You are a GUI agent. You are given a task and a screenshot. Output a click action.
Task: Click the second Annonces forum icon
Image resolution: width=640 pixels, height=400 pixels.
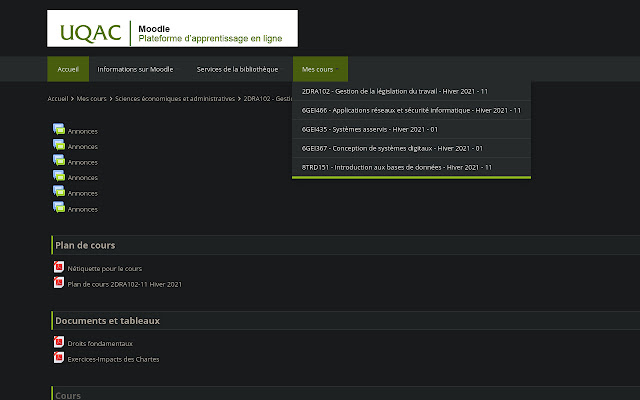[59, 146]
